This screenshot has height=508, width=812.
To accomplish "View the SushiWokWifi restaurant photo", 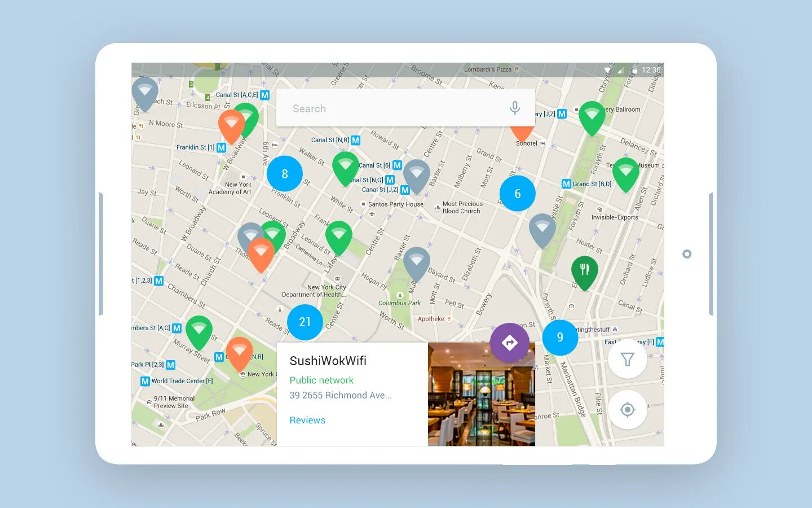I will tap(482, 394).
